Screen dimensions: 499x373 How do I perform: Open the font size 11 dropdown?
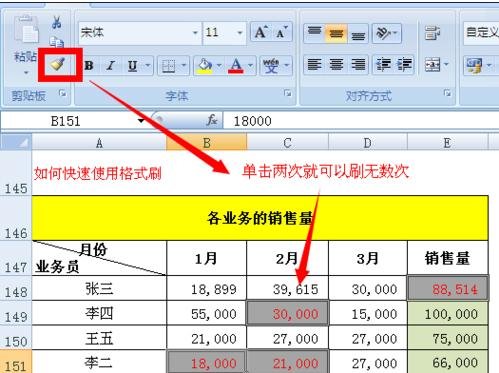tap(240, 33)
